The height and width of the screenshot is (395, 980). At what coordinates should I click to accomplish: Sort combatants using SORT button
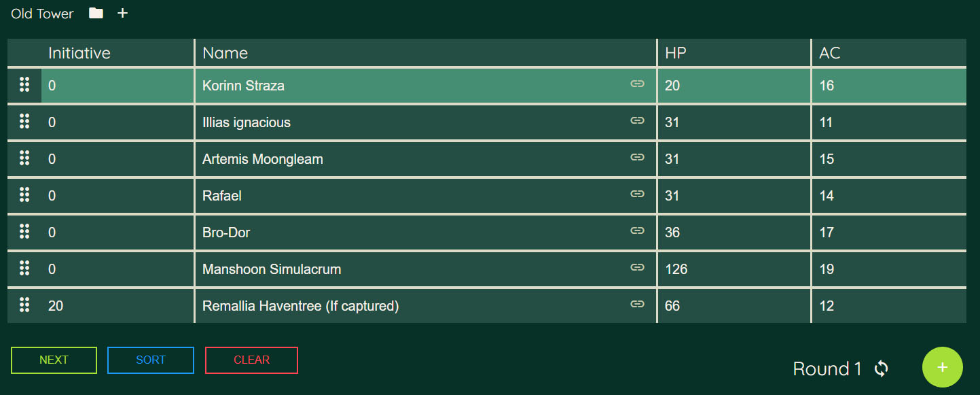pos(151,360)
